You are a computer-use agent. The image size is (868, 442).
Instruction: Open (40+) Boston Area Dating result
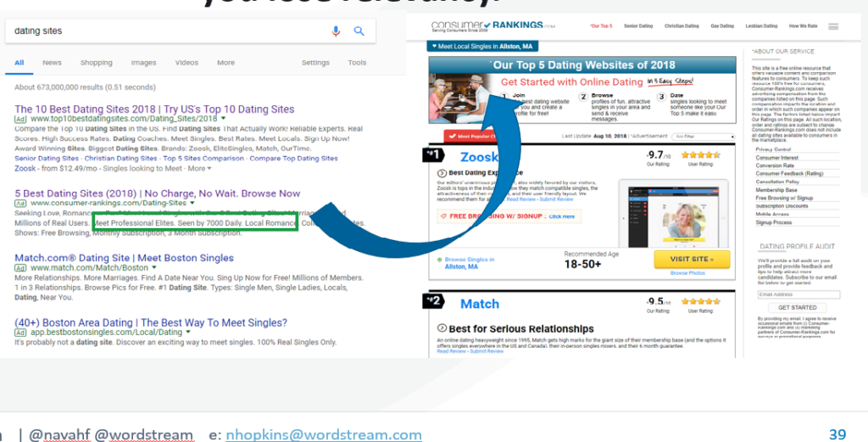coord(151,322)
